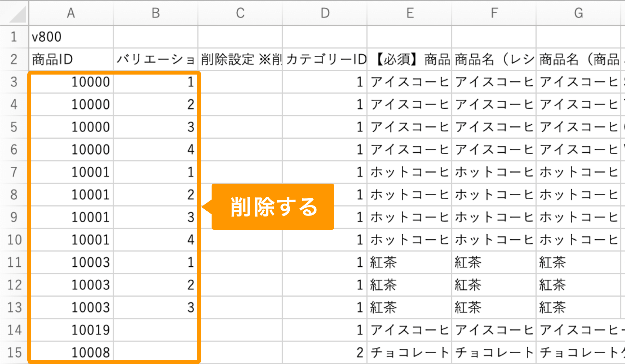Select row 15 header
The width and height of the screenshot is (625, 364).
14,353
